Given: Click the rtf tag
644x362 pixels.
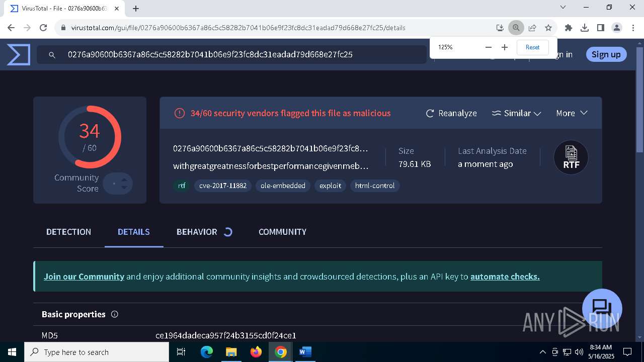Looking at the screenshot, I should [182, 186].
